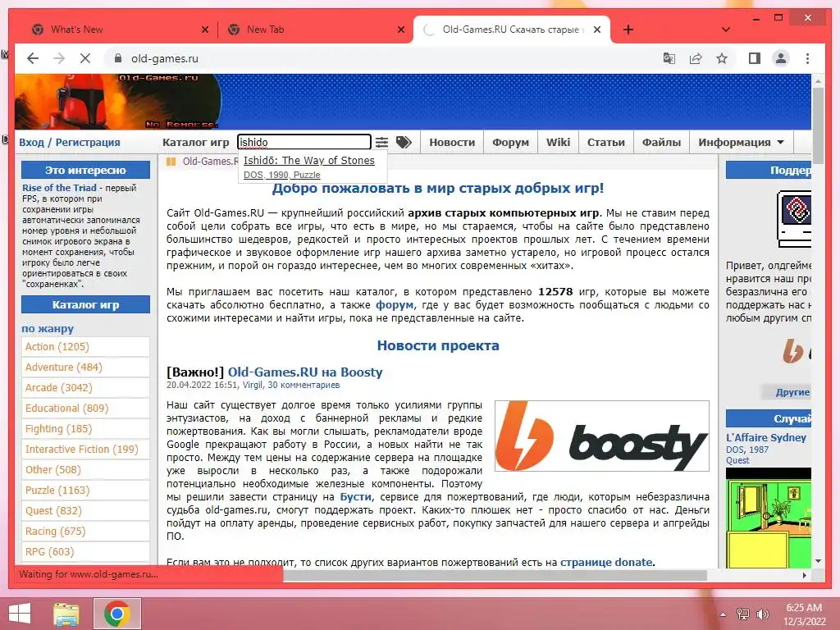Open the Бусти link in the article
Viewport: 840px width, 630px height.
click(x=355, y=496)
